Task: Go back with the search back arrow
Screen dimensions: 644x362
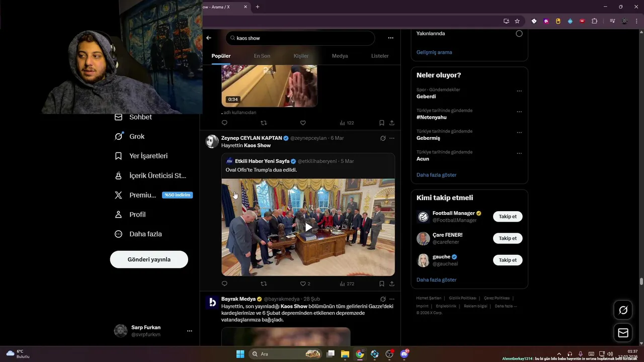Action: (209, 38)
